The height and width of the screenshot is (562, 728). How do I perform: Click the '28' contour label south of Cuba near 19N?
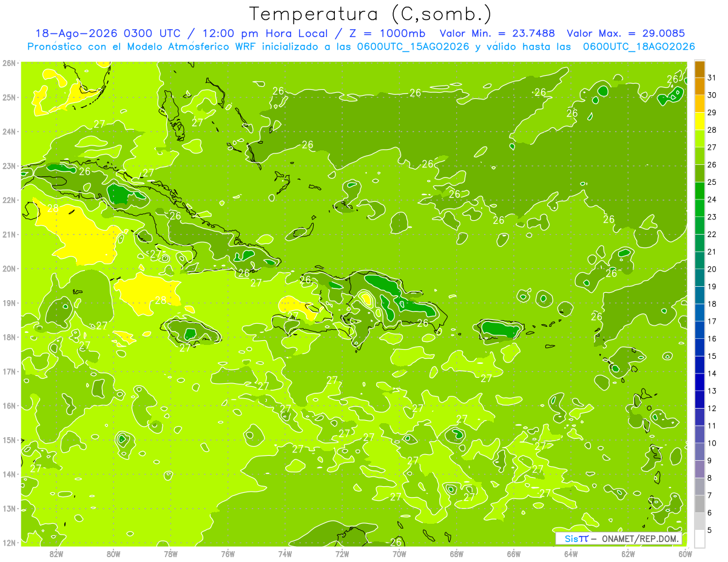point(160,301)
